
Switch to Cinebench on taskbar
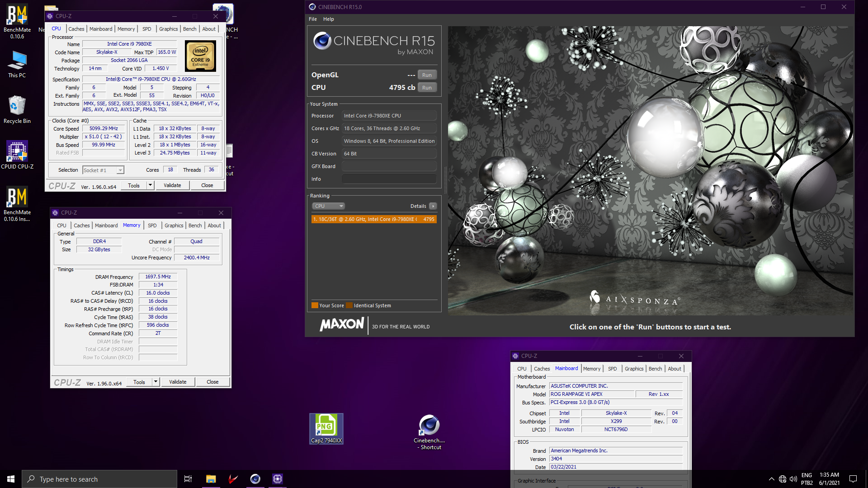[255, 479]
